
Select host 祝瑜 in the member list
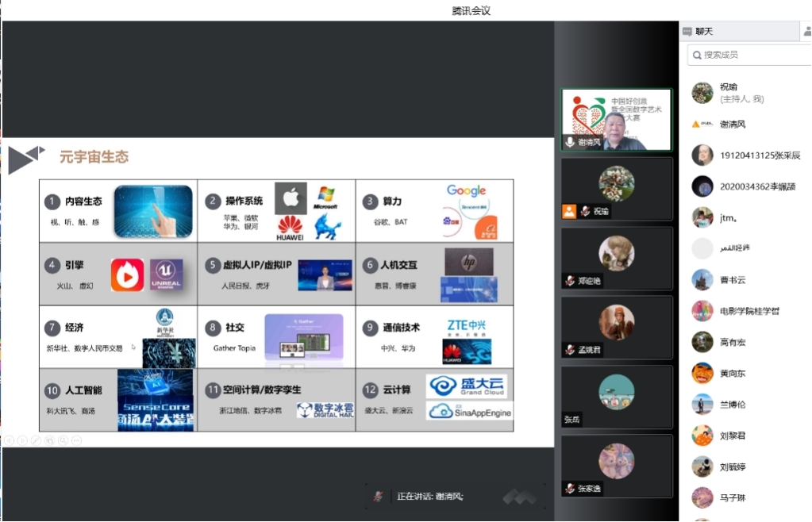[729, 93]
